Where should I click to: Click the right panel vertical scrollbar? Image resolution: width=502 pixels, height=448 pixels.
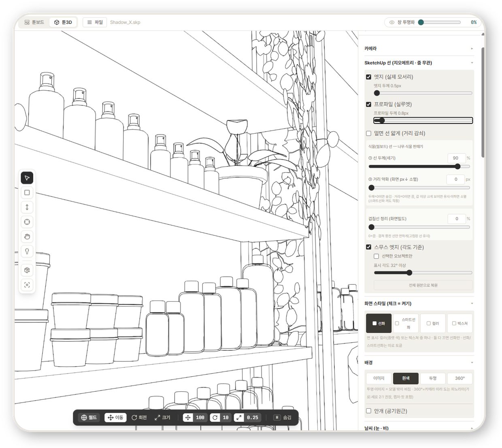pos(483,102)
